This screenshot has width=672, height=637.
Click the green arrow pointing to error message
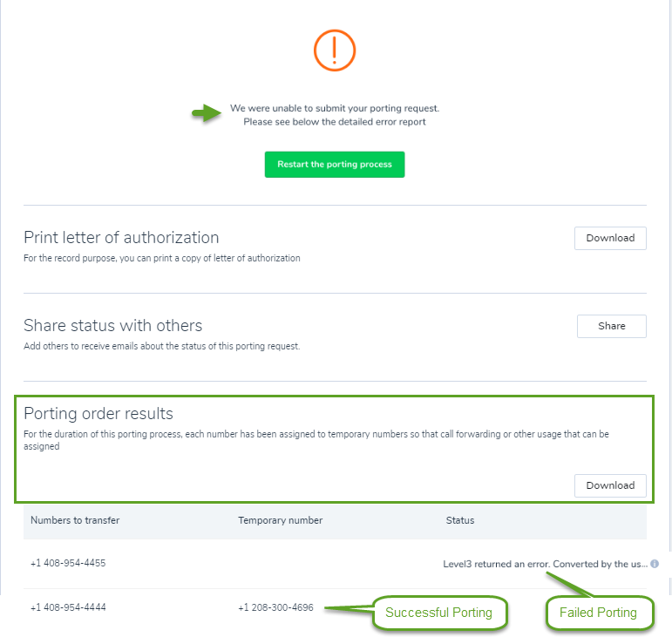pyautogui.click(x=207, y=113)
